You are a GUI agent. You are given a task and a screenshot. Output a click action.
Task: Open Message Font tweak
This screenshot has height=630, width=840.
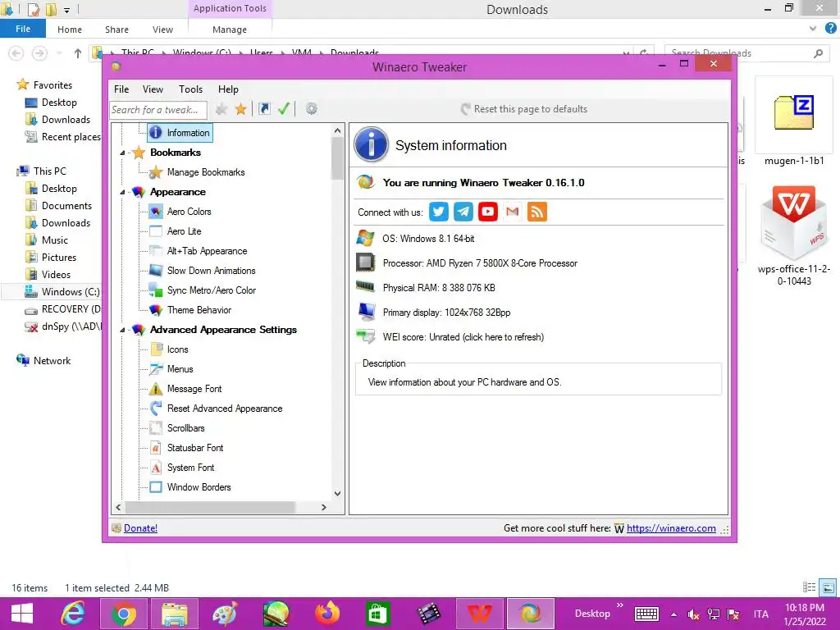(194, 389)
